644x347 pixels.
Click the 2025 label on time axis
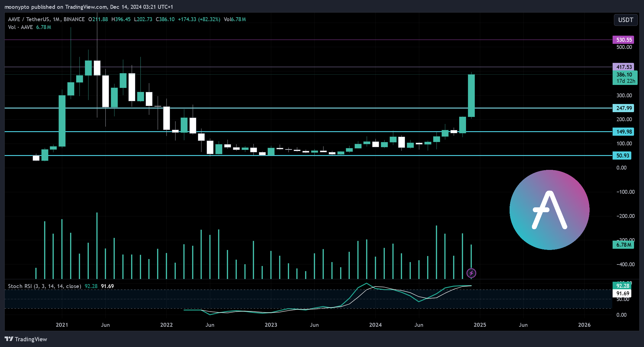pyautogui.click(x=480, y=325)
